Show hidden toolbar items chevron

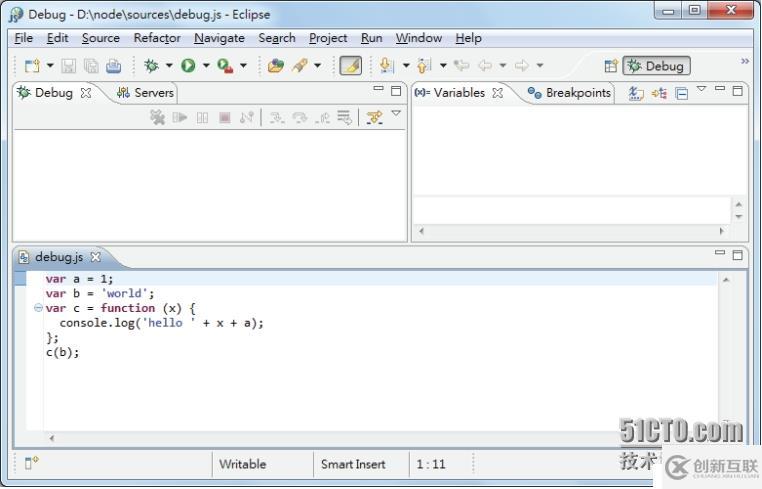click(745, 61)
